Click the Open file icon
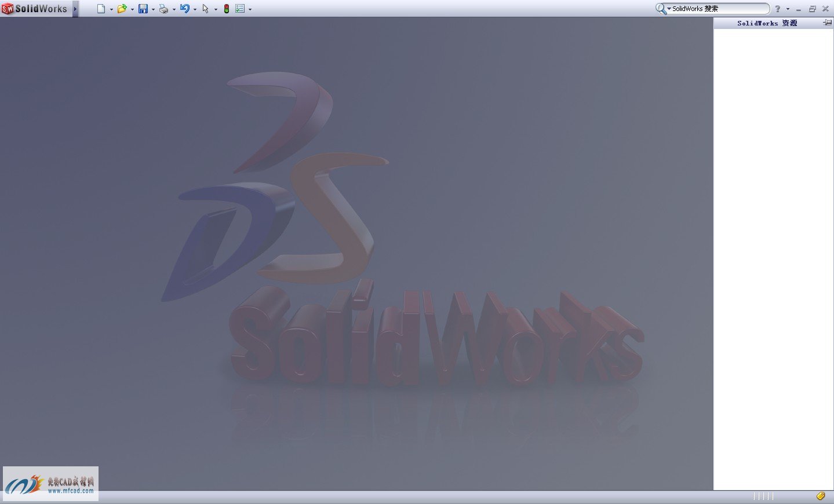 (x=122, y=9)
